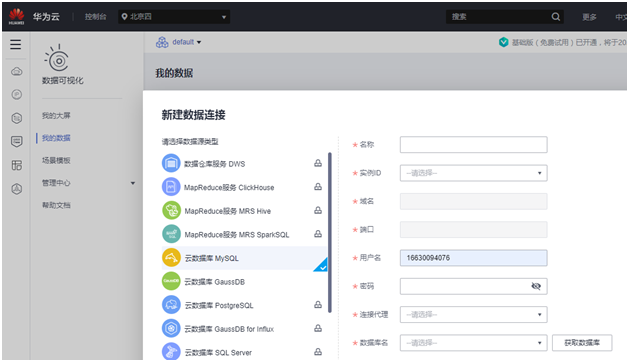The width and height of the screenshot is (629, 362).
Task: Click the 新建数据连接 heading
Action: tap(193, 115)
